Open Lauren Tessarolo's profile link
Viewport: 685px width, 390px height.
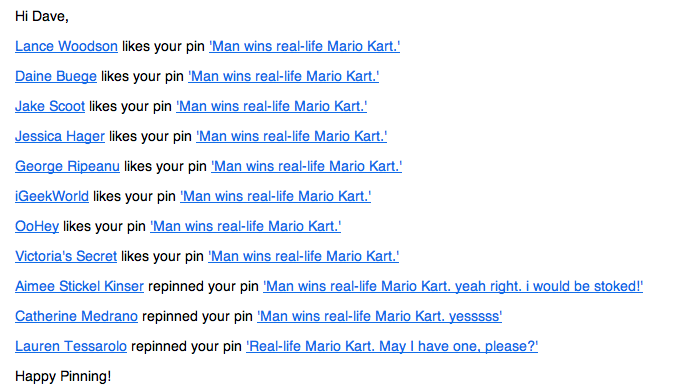tap(71, 346)
